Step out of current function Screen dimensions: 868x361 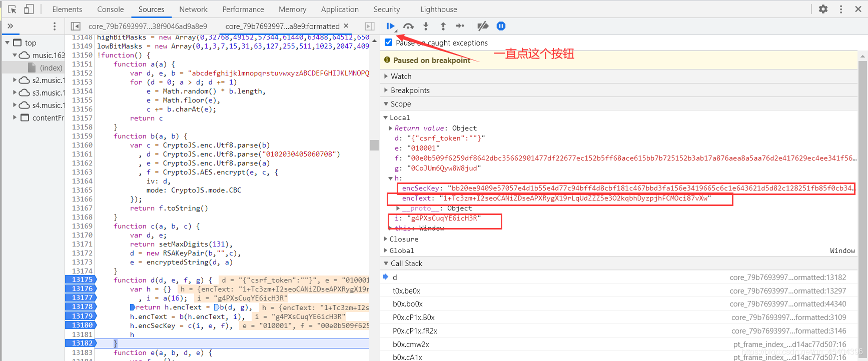click(443, 26)
